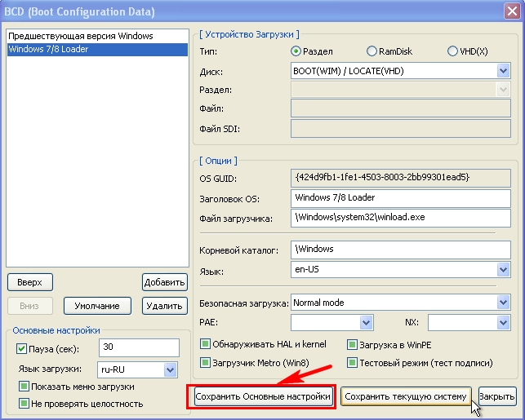This screenshot has width=525, height=420.
Task: Expand 'Язык загрузки' ru-RU dropdown
Action: click(x=170, y=369)
